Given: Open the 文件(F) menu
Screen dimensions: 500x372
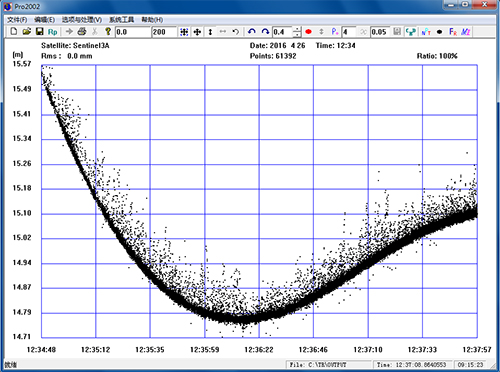Looking at the screenshot, I should click(17, 20).
